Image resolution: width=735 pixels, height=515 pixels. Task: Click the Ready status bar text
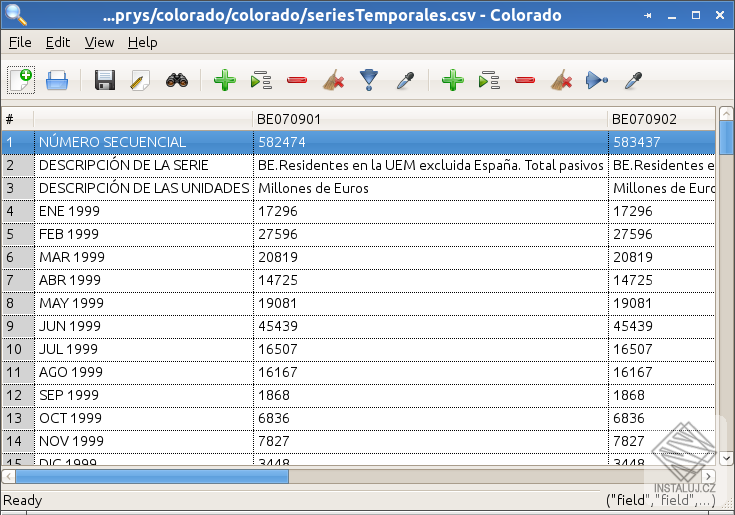(x=22, y=500)
